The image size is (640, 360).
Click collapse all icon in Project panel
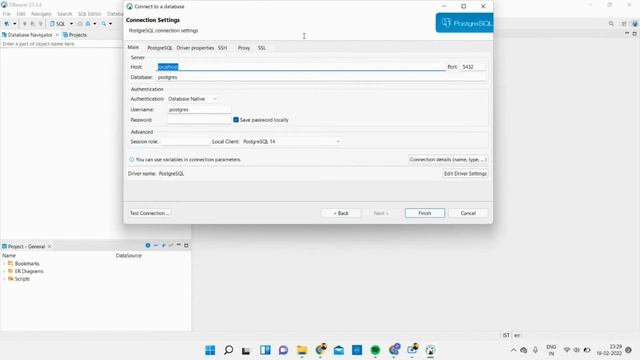tap(156, 245)
